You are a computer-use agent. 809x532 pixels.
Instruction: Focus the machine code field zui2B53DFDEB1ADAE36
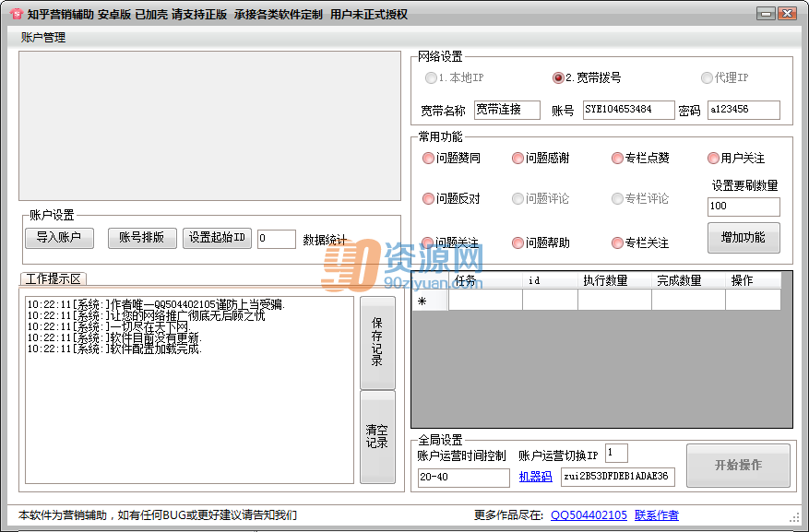click(617, 477)
